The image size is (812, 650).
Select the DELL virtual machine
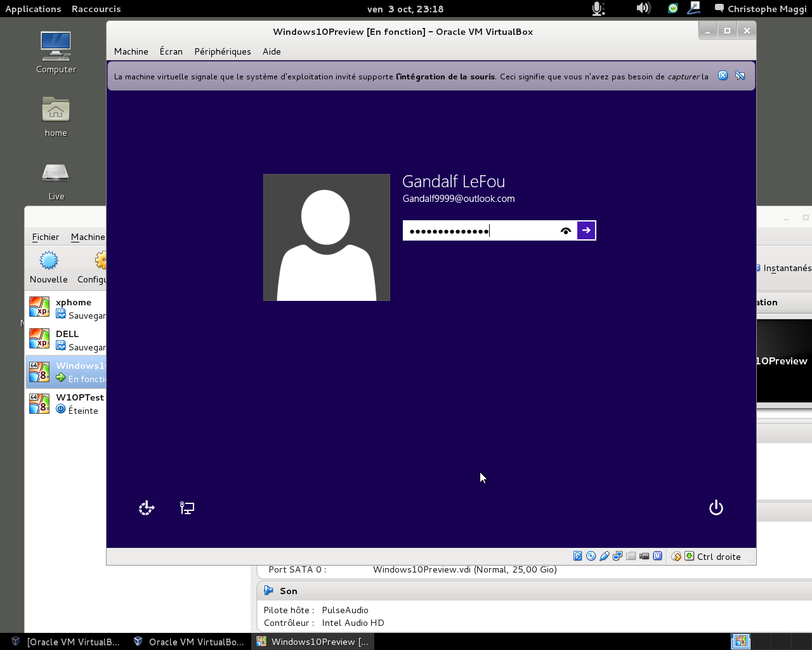coord(66,340)
